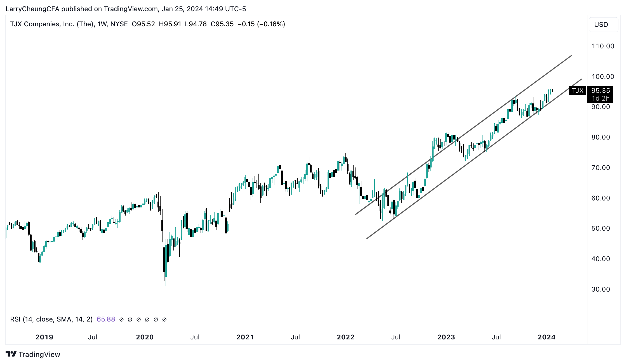Click the 40.00 price axis label
The image size is (626, 364).
[601, 259]
